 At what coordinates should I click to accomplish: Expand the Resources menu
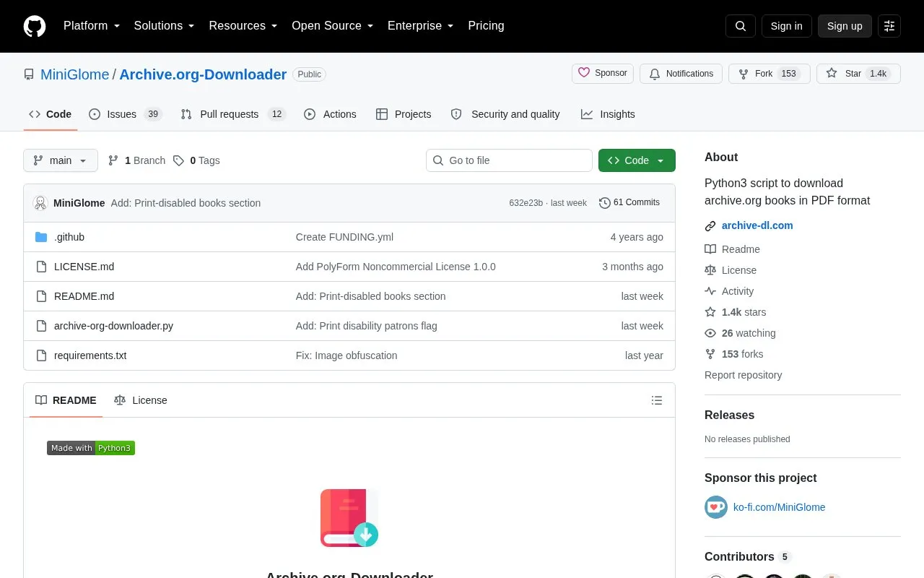pyautogui.click(x=243, y=26)
